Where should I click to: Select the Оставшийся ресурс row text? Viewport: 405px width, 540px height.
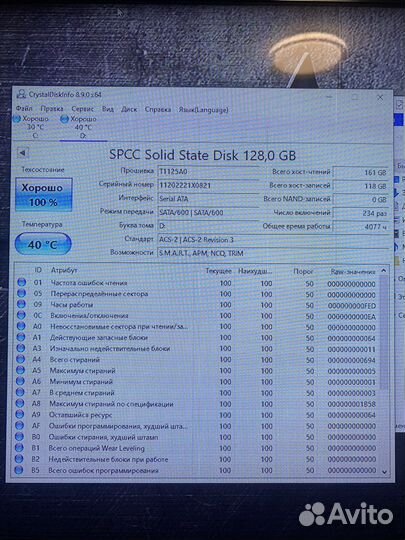click(81, 415)
